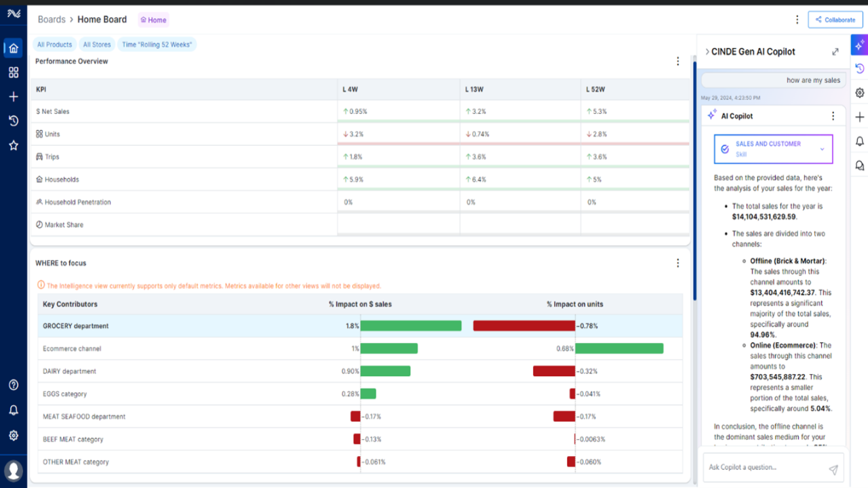This screenshot has width=868, height=488.
Task: Select the Households KPI row
Action: (360, 180)
